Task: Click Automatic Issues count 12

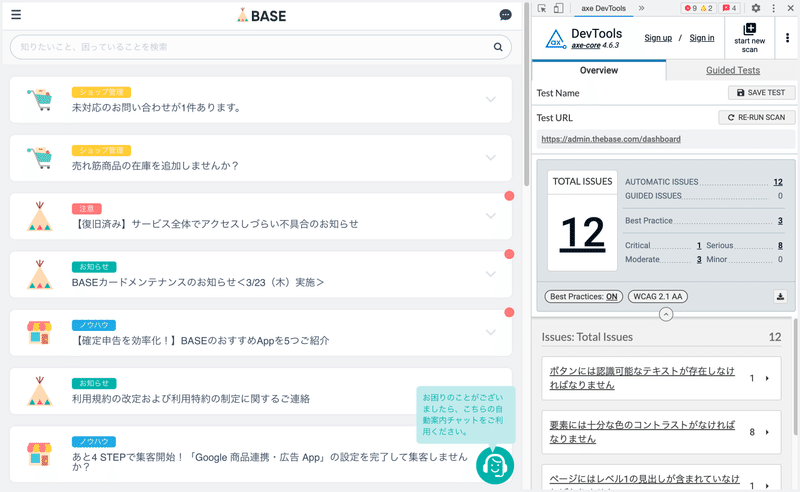Action: click(778, 182)
